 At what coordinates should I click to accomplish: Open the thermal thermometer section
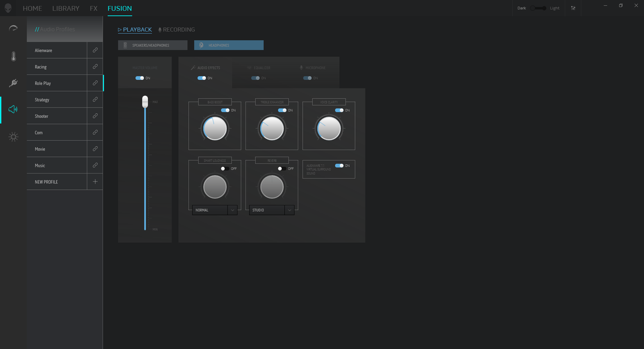click(13, 56)
